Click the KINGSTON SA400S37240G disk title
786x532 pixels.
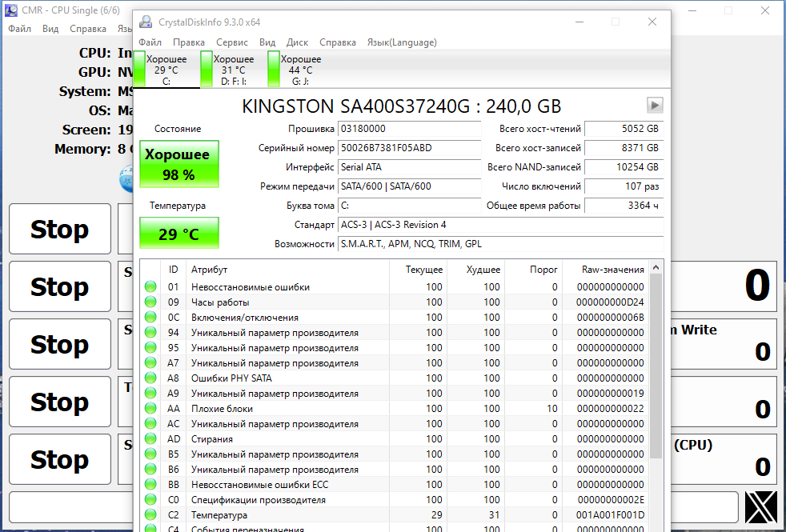[x=402, y=106]
